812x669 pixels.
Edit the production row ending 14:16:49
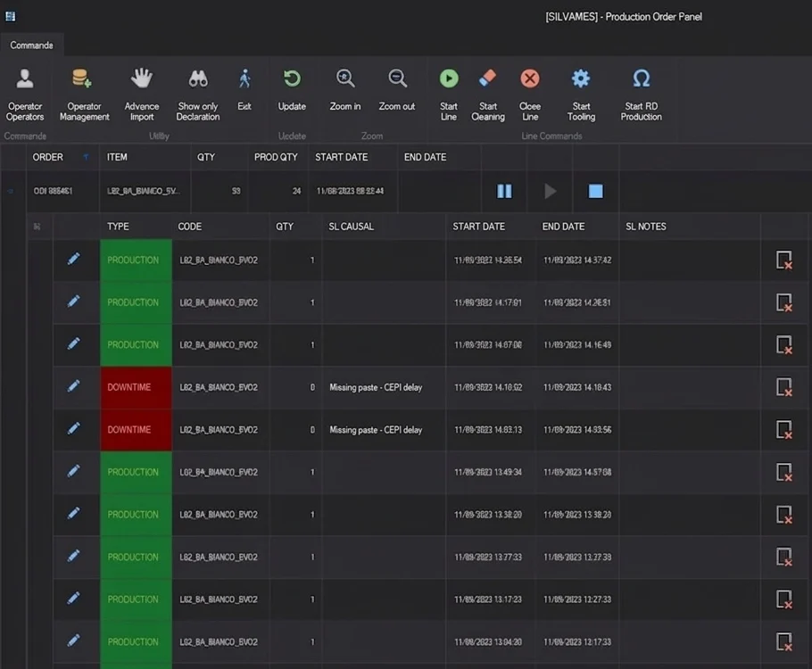[73, 343]
